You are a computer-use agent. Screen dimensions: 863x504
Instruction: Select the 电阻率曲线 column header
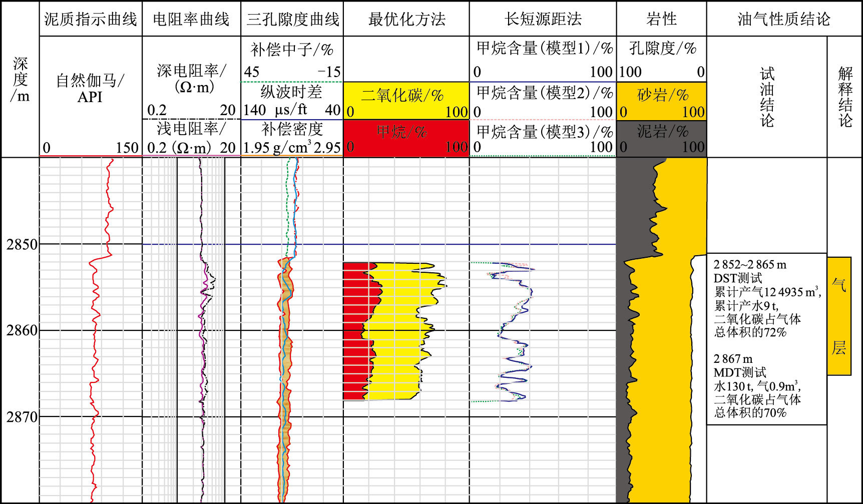click(x=191, y=19)
